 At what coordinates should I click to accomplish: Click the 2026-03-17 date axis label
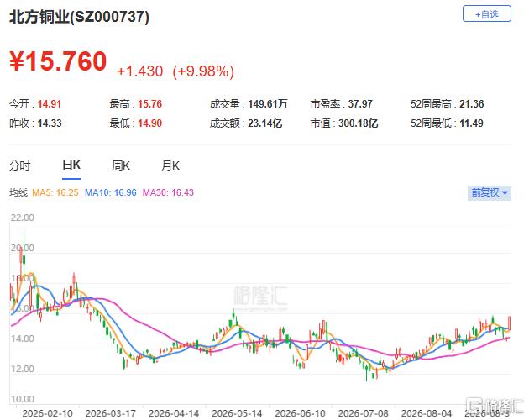tap(111, 413)
